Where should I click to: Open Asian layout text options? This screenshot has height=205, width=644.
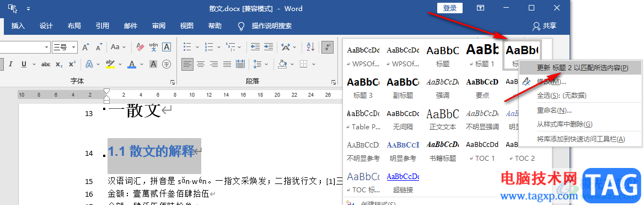click(286, 47)
